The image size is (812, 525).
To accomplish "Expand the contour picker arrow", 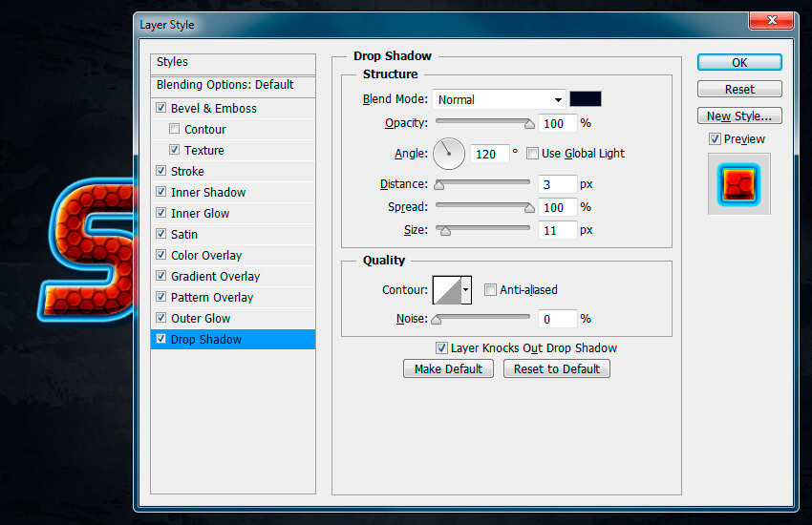I will coord(466,289).
